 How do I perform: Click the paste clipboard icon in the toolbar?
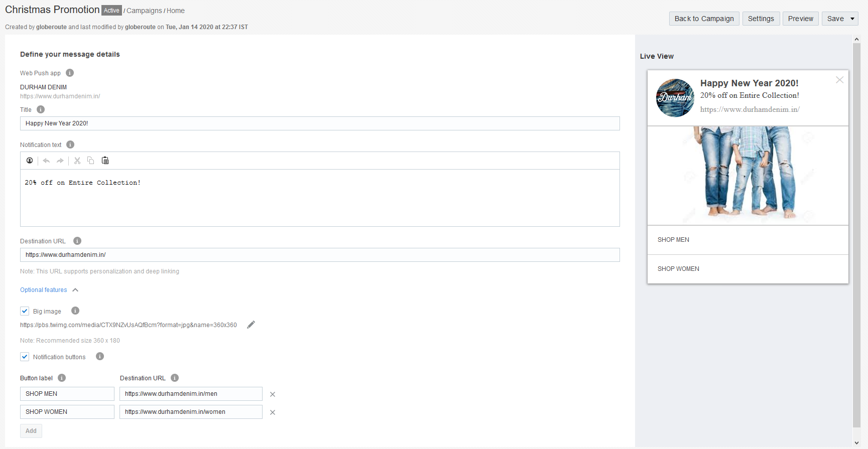pos(105,161)
